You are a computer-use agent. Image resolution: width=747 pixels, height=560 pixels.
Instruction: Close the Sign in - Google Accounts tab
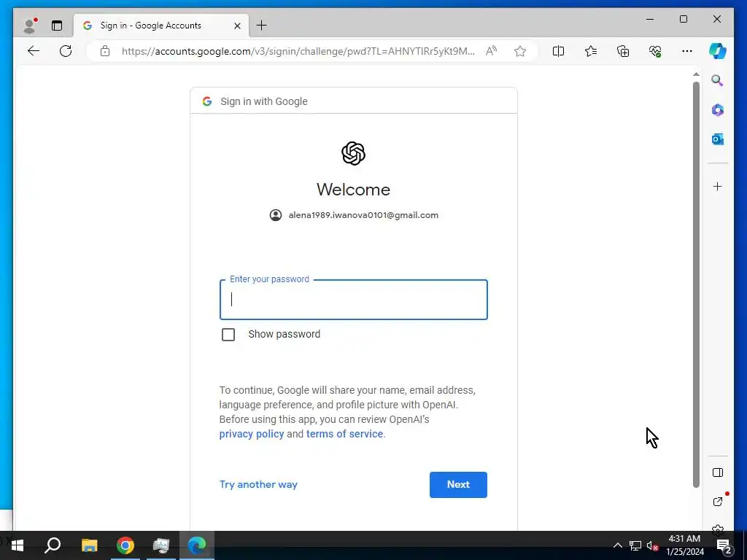(237, 26)
